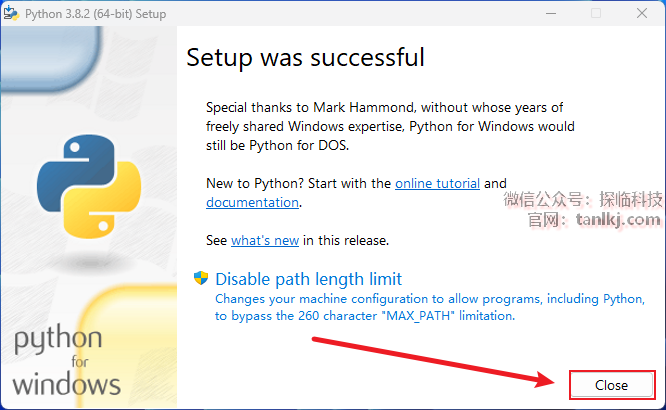Click the blue and yellow Python logo
Screen dimensions: 666x410
[x=89, y=186]
